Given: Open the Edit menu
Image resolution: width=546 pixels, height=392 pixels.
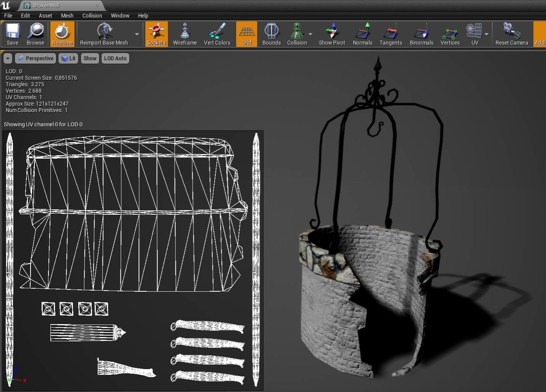Looking at the screenshot, I should 25,16.
